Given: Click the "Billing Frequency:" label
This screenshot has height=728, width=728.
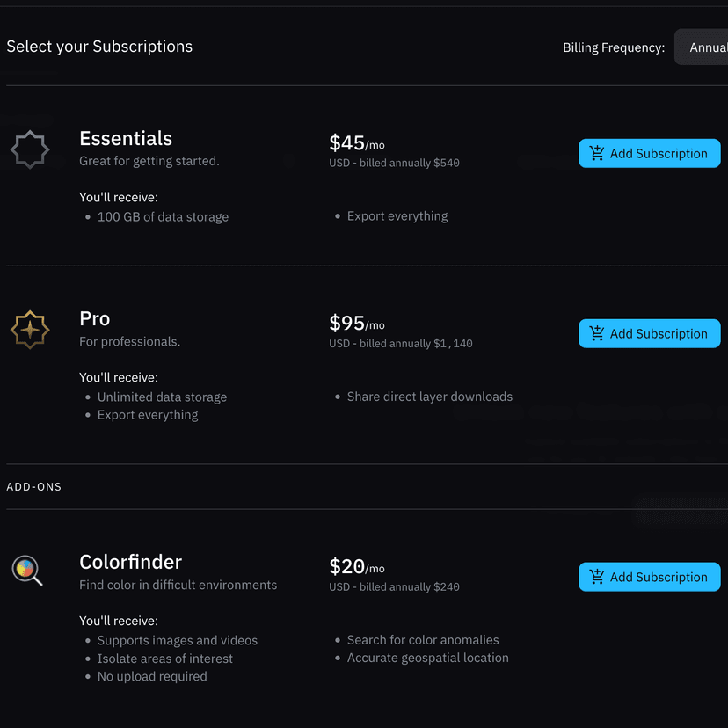Looking at the screenshot, I should (x=614, y=47).
